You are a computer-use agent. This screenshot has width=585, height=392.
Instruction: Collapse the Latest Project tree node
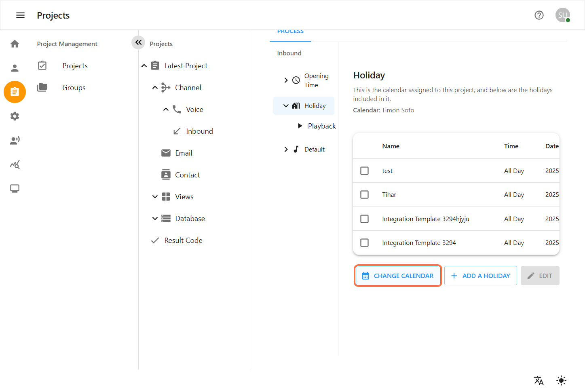click(144, 66)
